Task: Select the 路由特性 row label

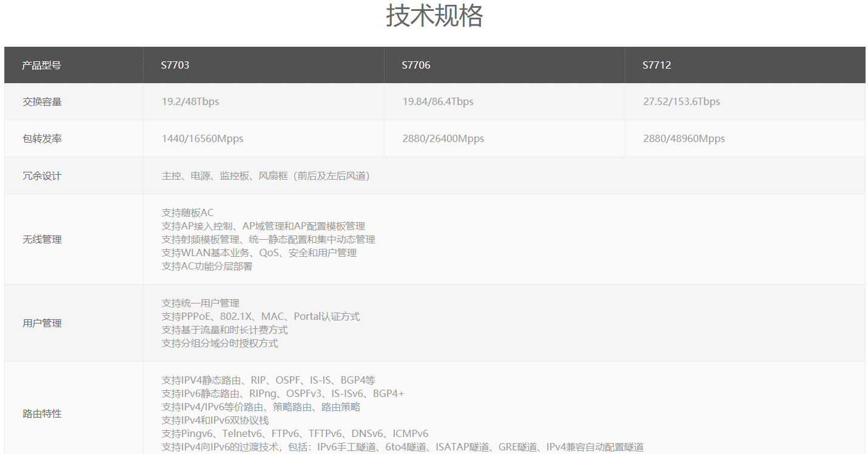Action: pyautogui.click(x=42, y=414)
